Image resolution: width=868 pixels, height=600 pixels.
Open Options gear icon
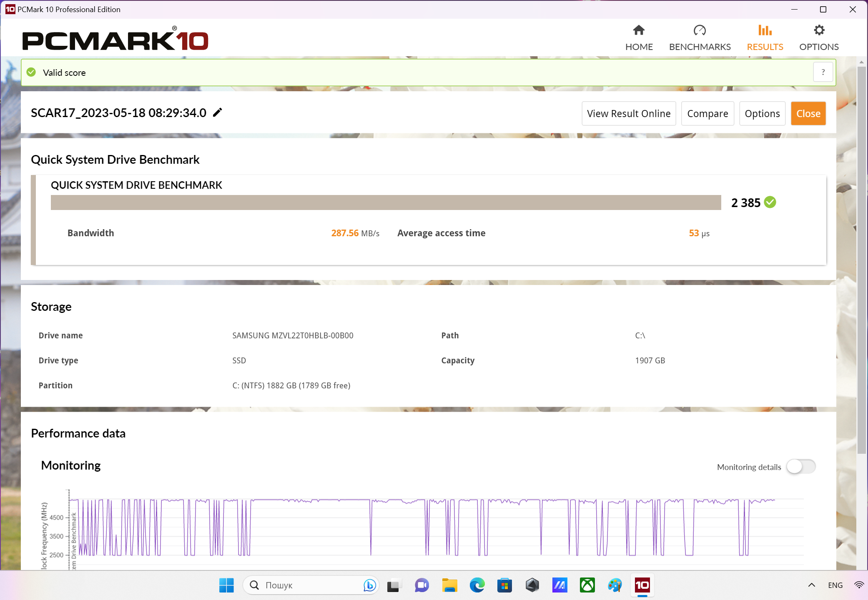(x=819, y=30)
